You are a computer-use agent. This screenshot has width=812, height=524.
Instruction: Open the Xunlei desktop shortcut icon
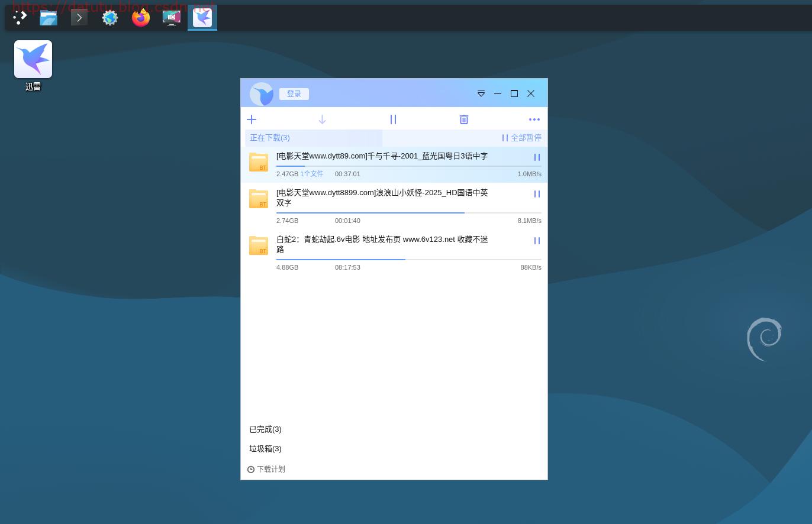(x=33, y=60)
